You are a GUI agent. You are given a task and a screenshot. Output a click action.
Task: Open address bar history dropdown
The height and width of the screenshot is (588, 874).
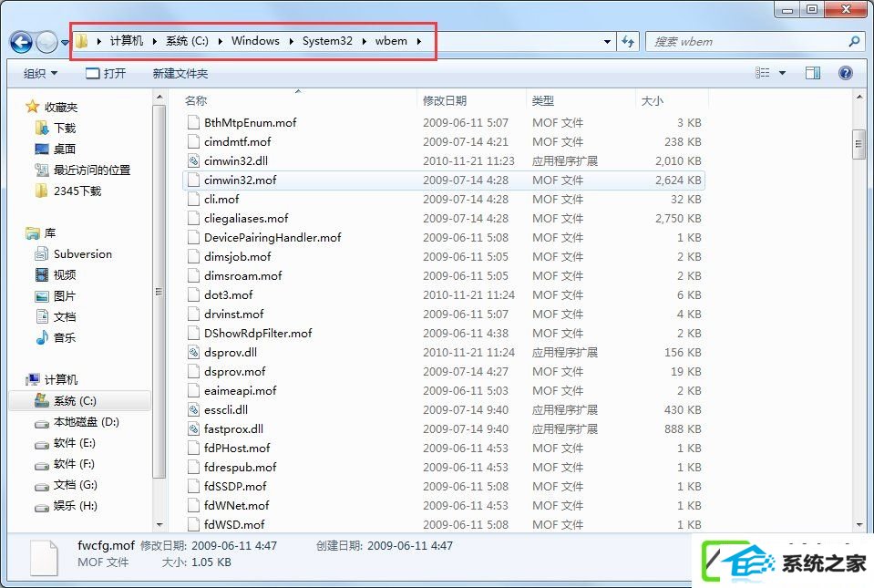pyautogui.click(x=607, y=42)
